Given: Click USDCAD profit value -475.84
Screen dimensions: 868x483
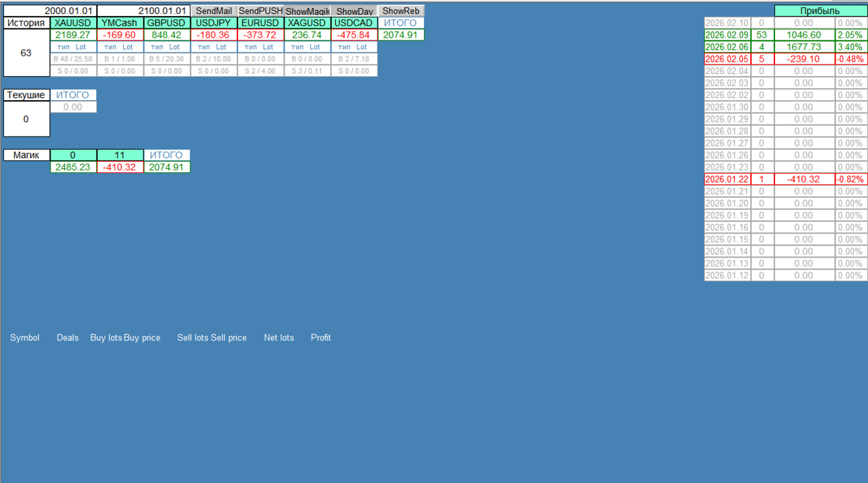Looking at the screenshot, I should pyautogui.click(x=354, y=35).
